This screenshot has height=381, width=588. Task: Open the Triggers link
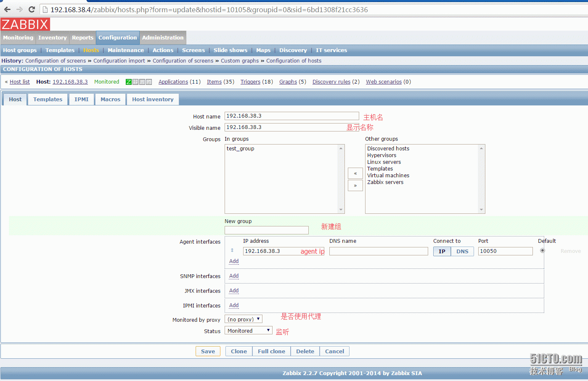(x=250, y=82)
